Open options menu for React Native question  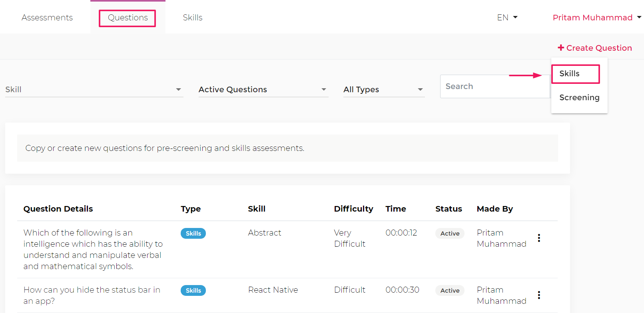pos(539,295)
